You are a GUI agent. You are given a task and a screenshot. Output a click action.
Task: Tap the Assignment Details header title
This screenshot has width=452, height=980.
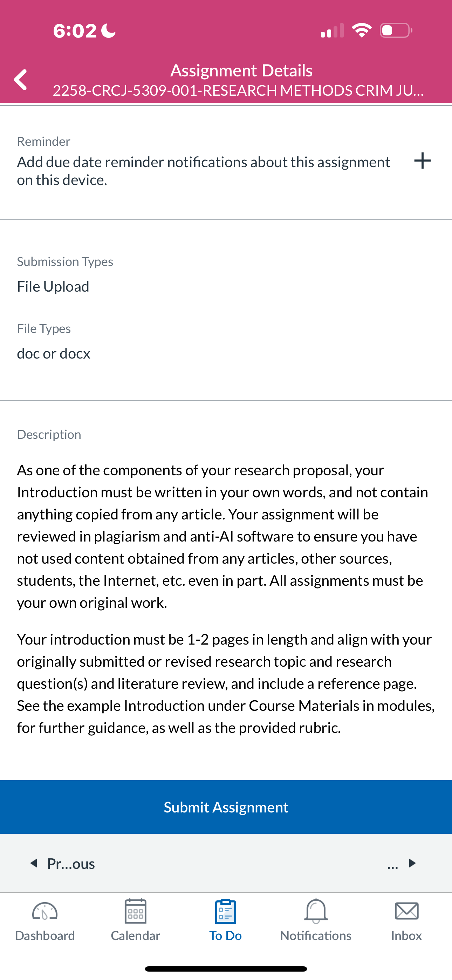tap(241, 70)
